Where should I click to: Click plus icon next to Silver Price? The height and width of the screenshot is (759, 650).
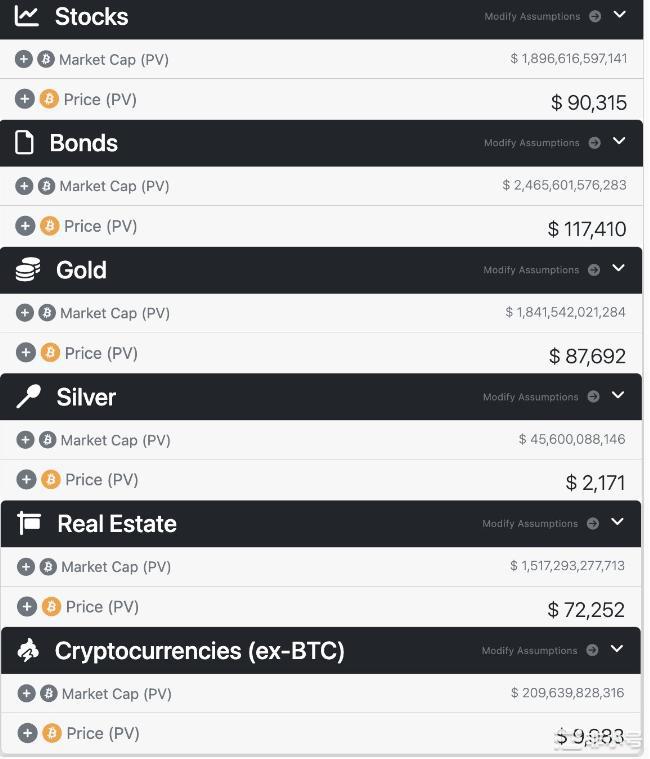click(x=26, y=480)
